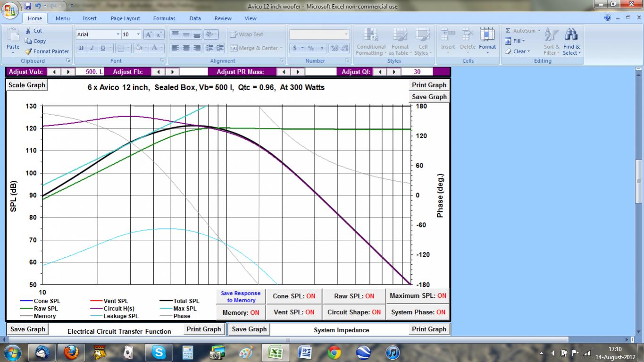Open the font name dropdown
The height and width of the screenshot is (362, 644).
(x=118, y=34)
